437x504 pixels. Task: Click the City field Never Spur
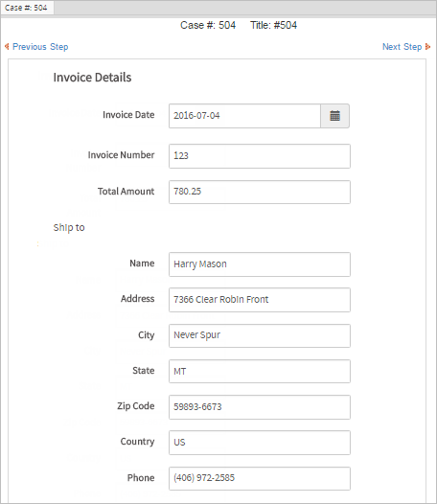[260, 335]
